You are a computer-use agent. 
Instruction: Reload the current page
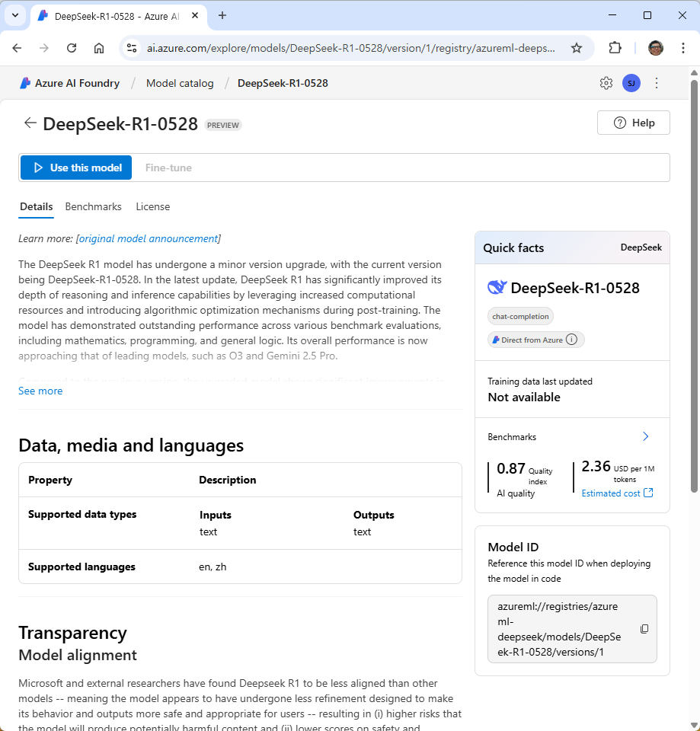tap(72, 48)
